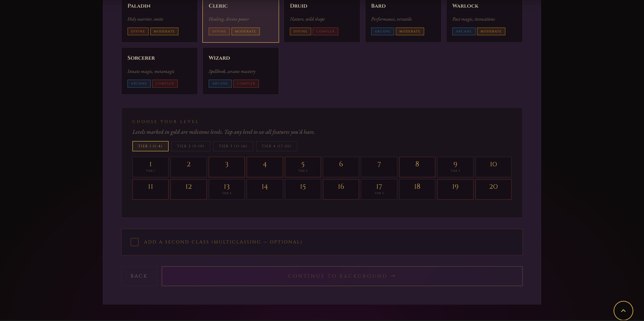This screenshot has height=321, width=644.
Task: Pick level 17 tile
Action: click(x=379, y=189)
